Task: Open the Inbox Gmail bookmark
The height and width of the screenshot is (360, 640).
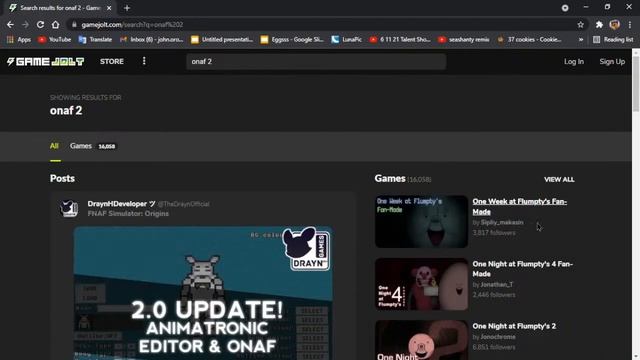Action: (151, 40)
